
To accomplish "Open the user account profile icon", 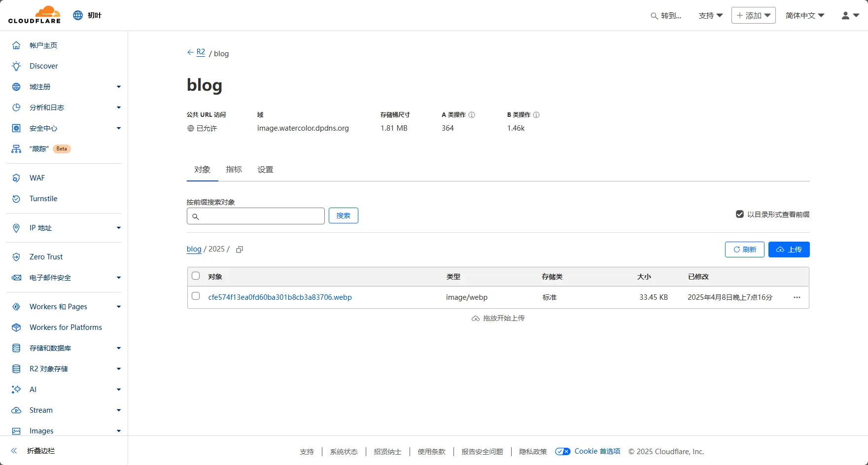I will (850, 15).
